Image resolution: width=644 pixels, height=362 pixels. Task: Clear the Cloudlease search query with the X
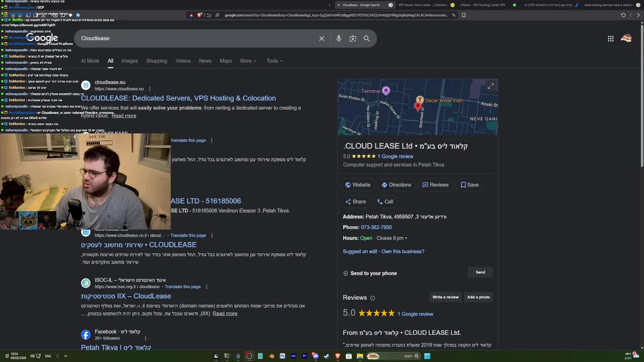[x=321, y=38]
